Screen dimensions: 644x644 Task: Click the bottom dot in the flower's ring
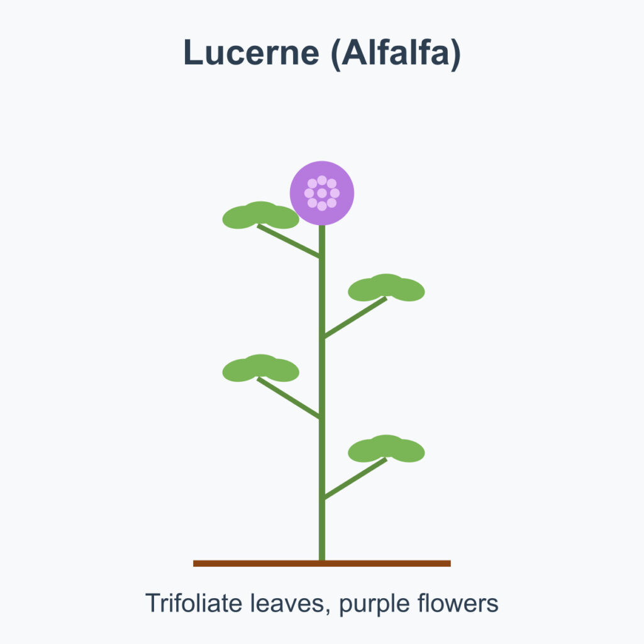[x=322, y=206]
